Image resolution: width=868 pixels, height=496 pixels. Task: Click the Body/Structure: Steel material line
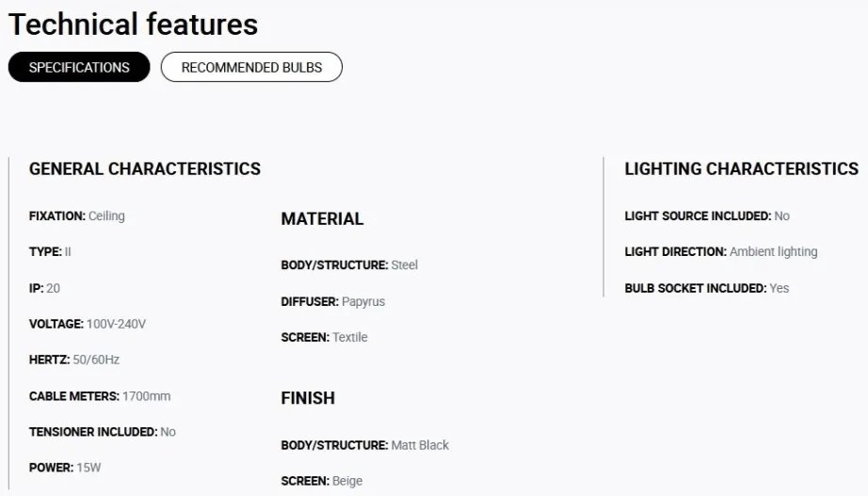coord(349,265)
